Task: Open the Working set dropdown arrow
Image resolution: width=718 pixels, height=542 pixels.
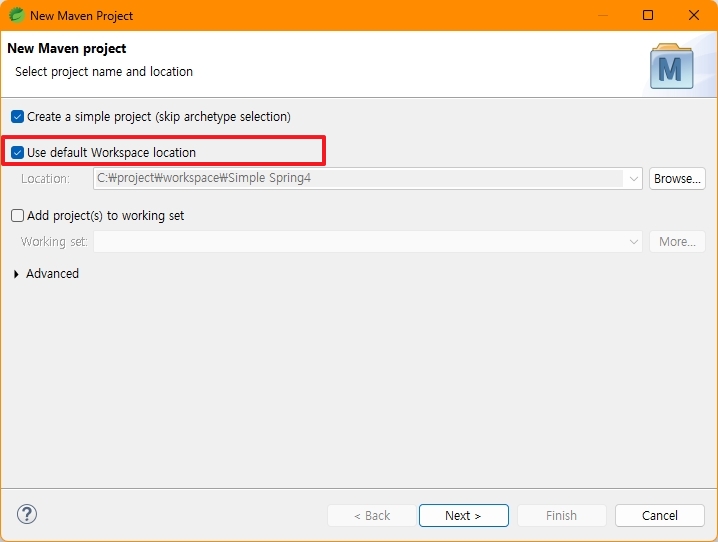Action: [634, 242]
